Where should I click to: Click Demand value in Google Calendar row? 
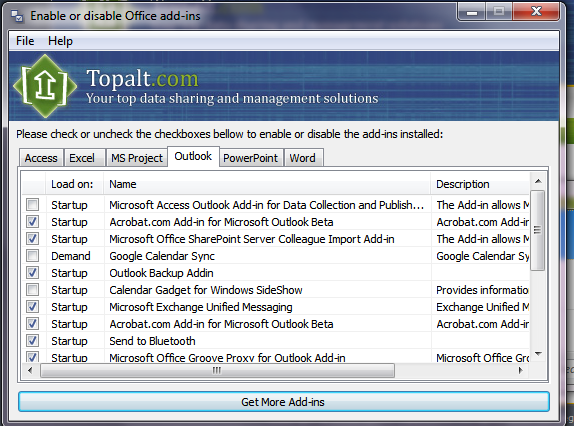tap(71, 256)
